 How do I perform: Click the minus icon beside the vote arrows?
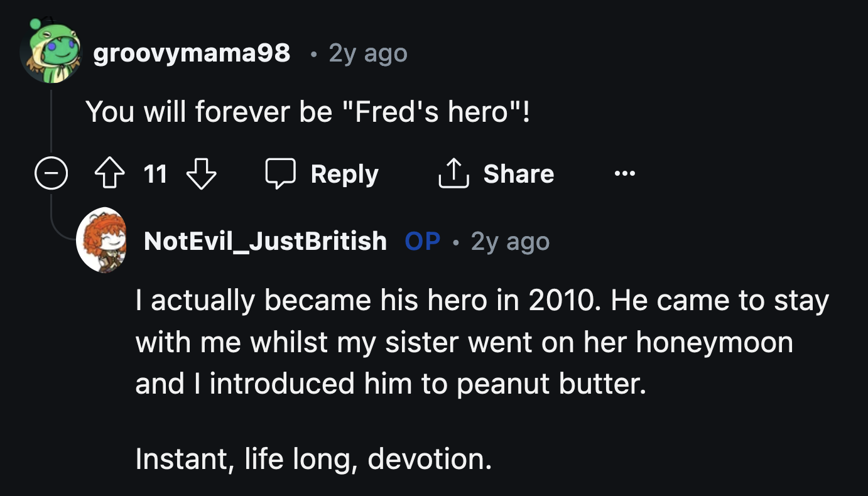[51, 174]
